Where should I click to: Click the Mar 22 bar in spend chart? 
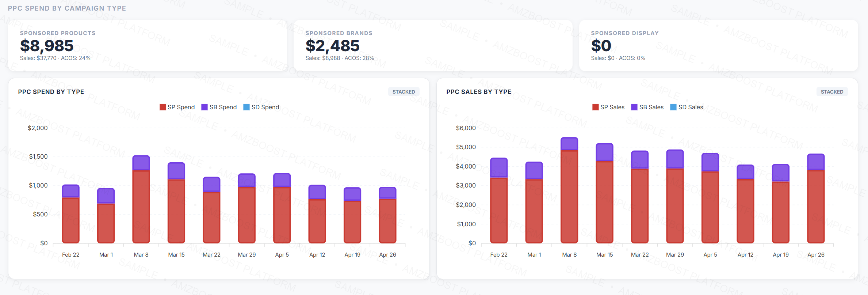(211, 210)
